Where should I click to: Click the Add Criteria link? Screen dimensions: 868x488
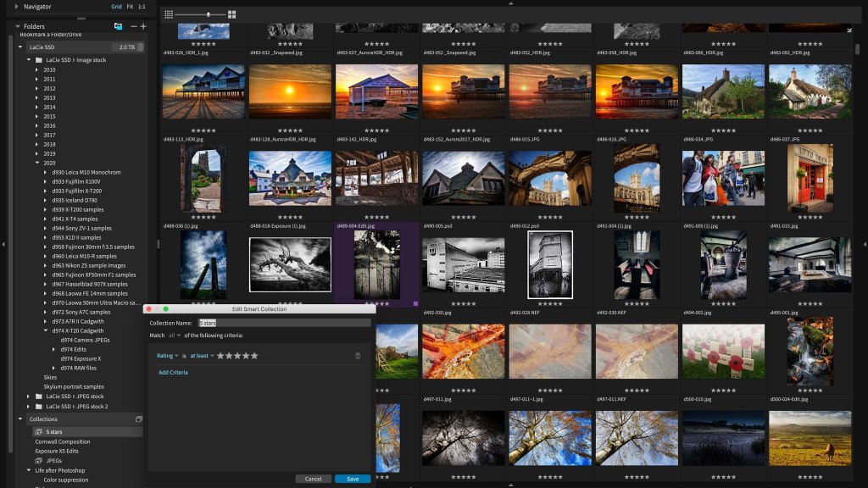pyautogui.click(x=173, y=373)
